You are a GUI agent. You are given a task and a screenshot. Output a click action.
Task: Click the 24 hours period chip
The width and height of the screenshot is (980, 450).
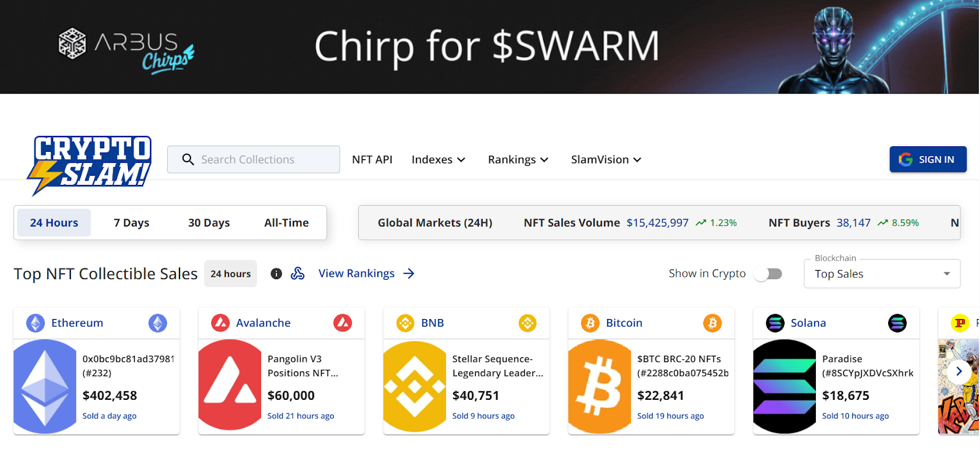pos(230,274)
